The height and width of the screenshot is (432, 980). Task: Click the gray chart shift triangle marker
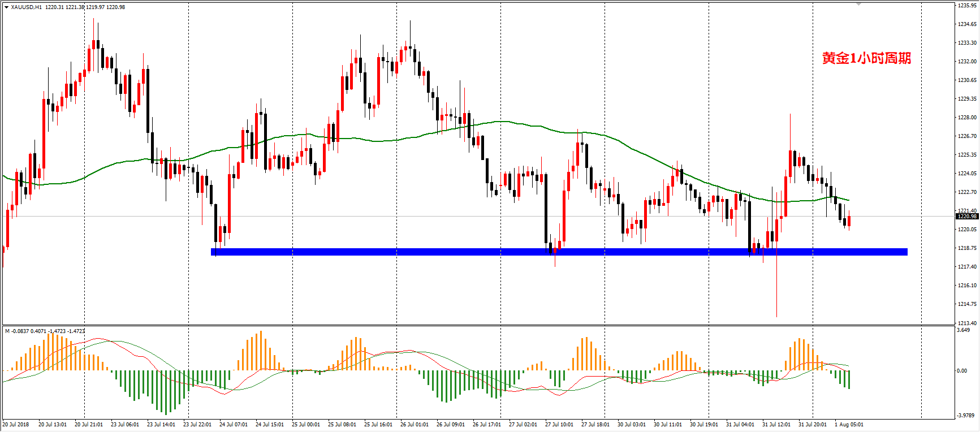coord(858,5)
